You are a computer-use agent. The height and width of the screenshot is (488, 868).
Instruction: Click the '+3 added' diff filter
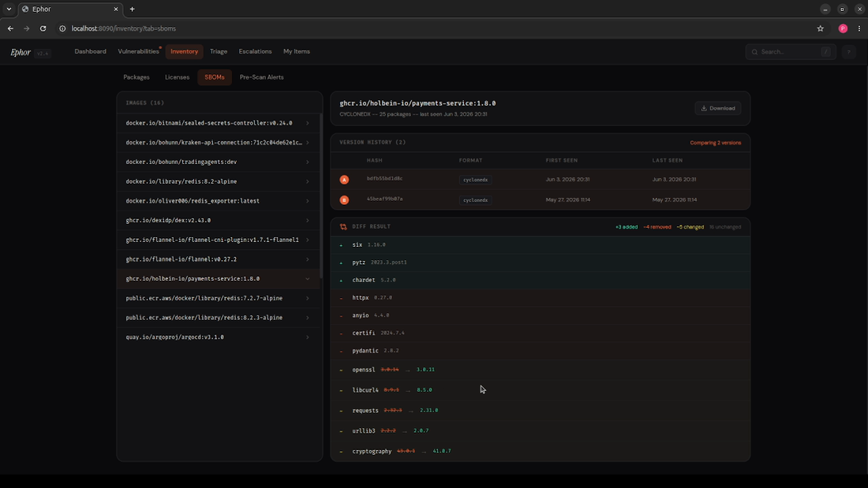(627, 227)
